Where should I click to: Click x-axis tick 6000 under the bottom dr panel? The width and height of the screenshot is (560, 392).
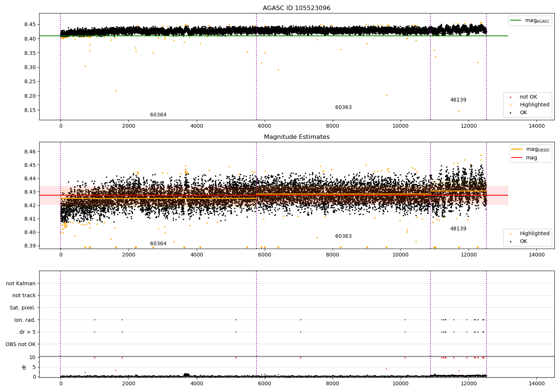(x=265, y=384)
